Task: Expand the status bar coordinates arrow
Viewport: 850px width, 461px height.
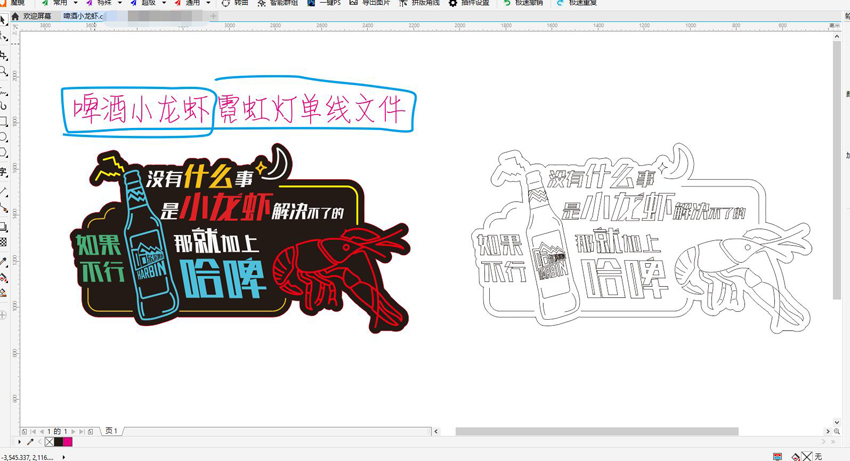Action: (63, 457)
